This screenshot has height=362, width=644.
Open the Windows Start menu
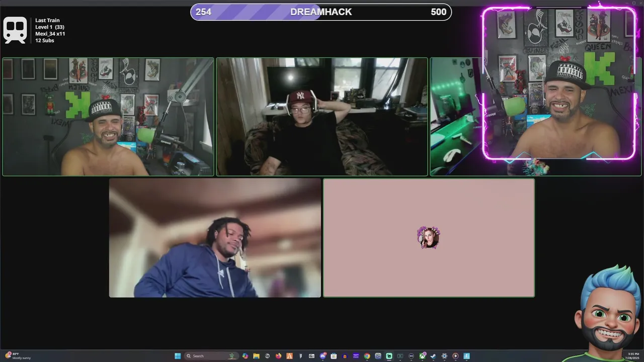[178, 356]
